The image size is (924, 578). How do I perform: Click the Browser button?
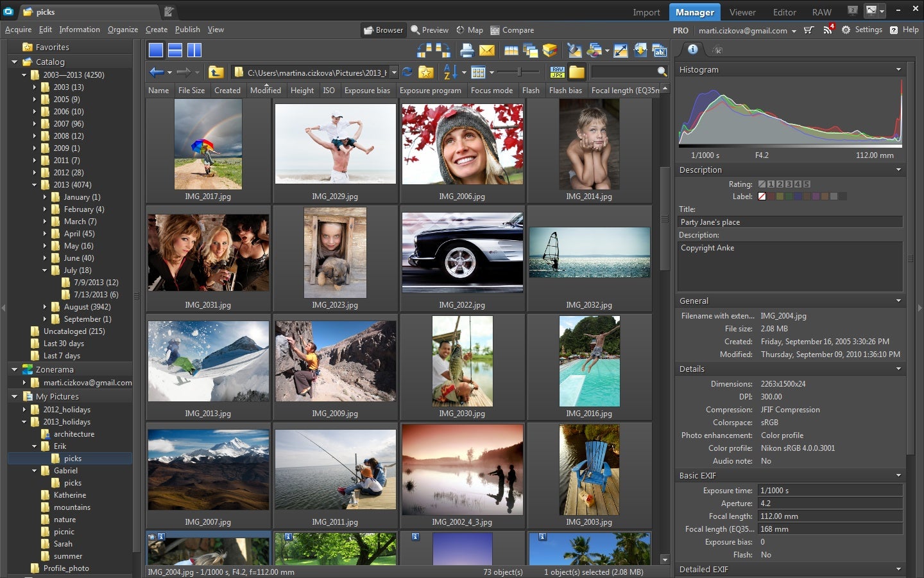[383, 30]
